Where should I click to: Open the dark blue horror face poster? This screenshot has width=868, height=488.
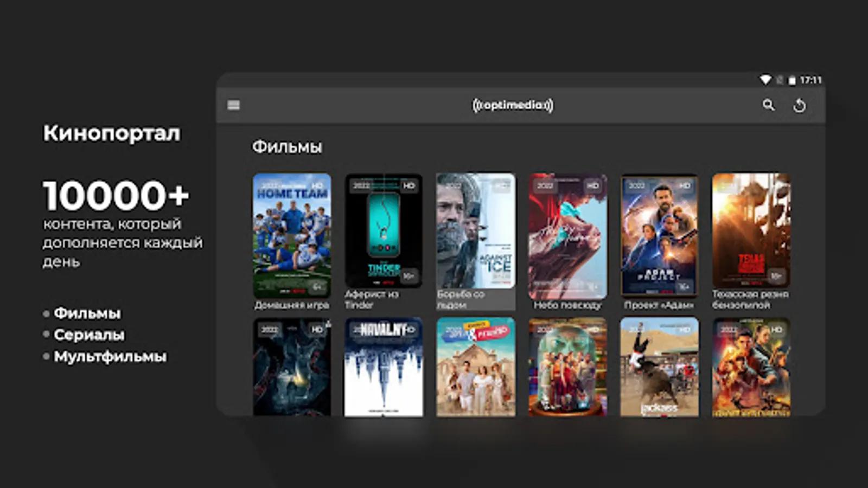tap(292, 367)
